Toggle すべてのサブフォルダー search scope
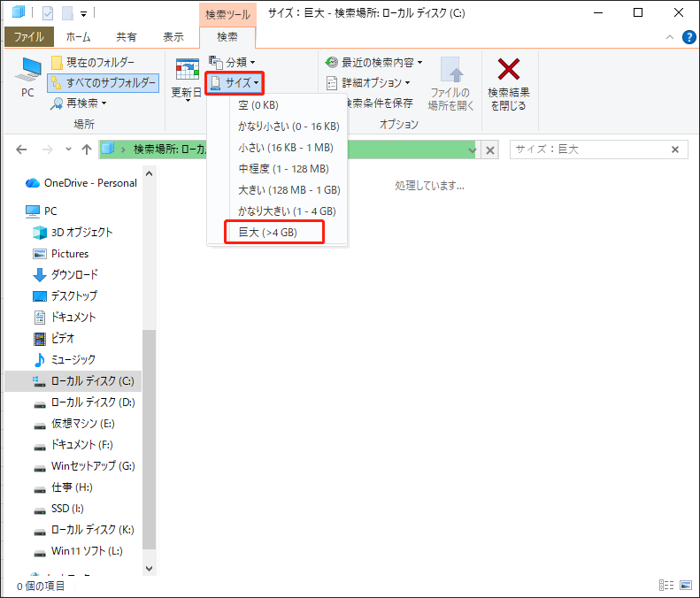 click(x=104, y=83)
